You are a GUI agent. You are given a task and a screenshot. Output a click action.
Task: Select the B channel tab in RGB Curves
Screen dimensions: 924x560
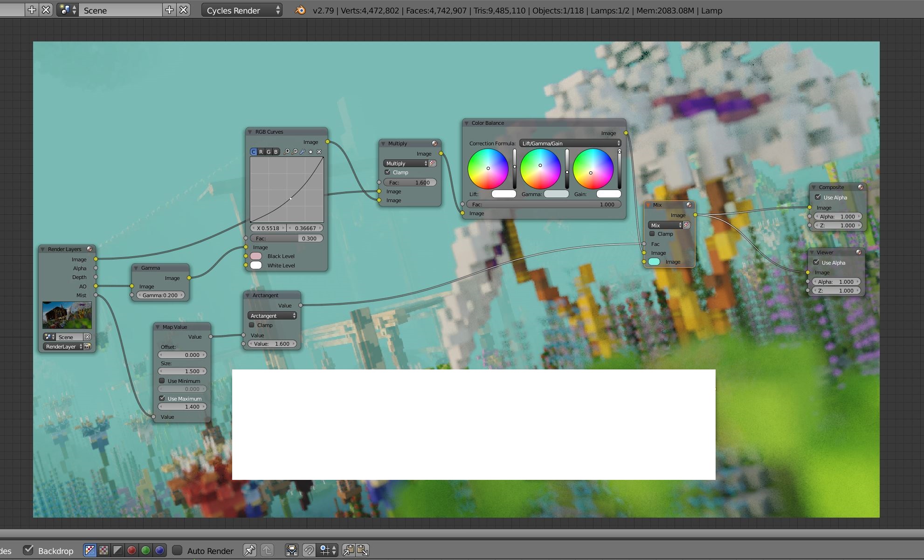click(276, 151)
